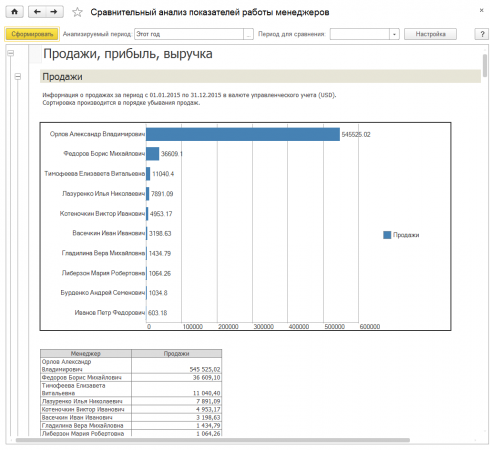The image size is (490, 450).
Task: Click the Продажи legend blue marker
Action: tap(387, 235)
